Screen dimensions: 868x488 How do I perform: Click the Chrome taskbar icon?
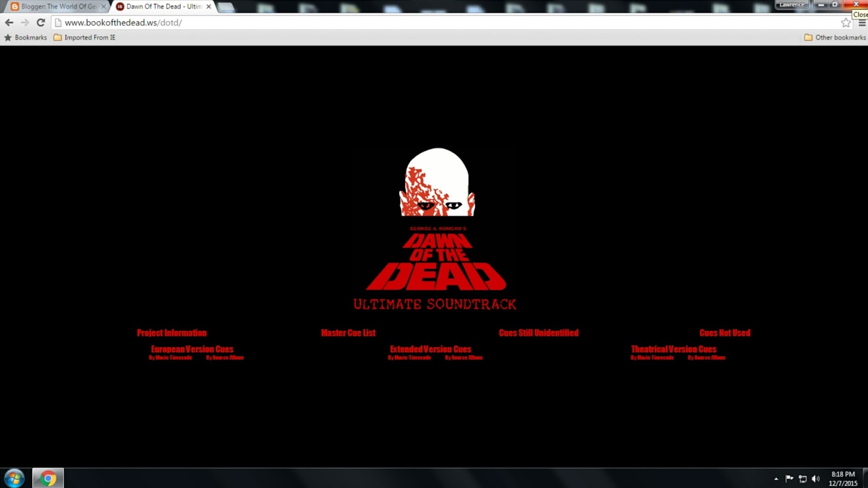(x=48, y=478)
